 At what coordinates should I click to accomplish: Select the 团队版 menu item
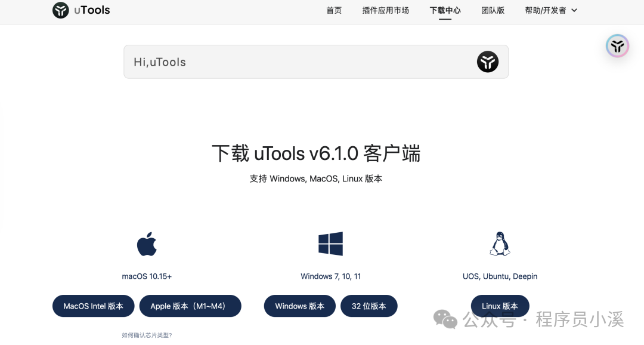pyautogui.click(x=493, y=10)
